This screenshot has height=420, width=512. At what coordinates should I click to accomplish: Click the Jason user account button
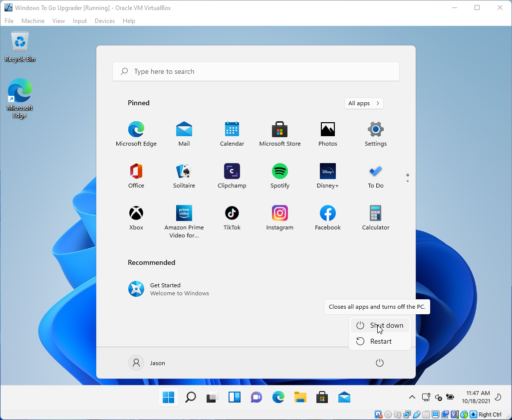click(x=147, y=363)
